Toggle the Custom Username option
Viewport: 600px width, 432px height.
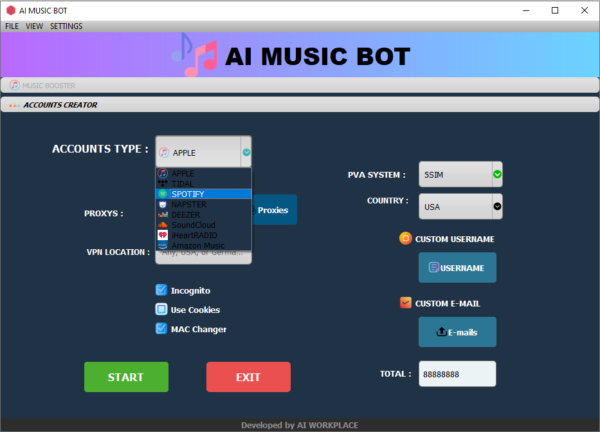pos(405,238)
